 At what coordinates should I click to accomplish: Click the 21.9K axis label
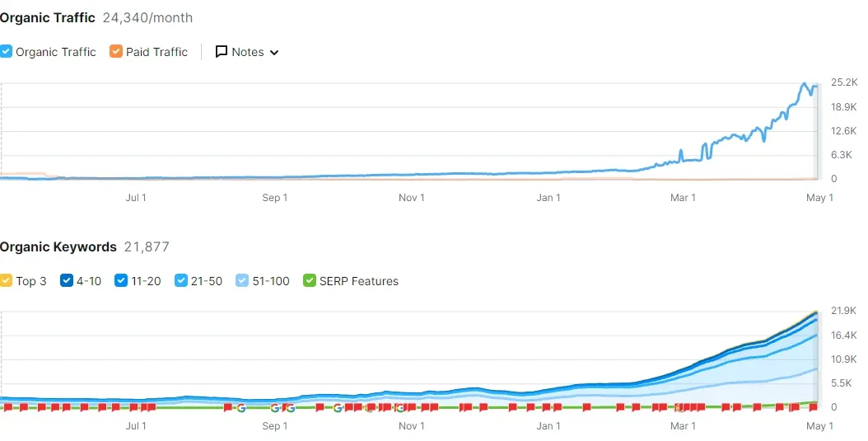(x=844, y=310)
